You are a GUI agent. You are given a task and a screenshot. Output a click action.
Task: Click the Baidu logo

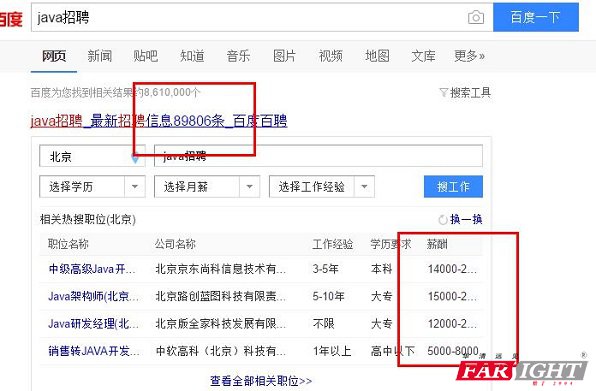(11, 18)
